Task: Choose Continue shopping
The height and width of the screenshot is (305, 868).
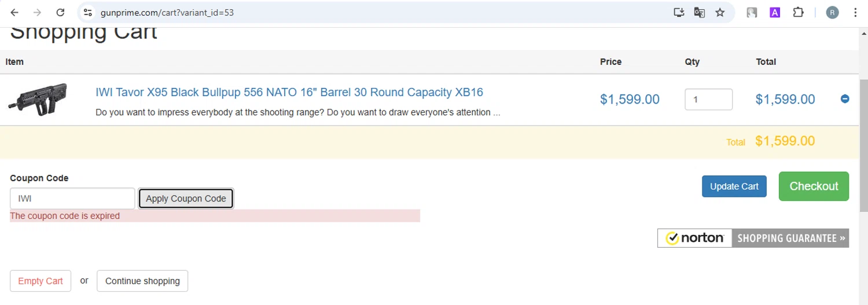Action: 142,281
